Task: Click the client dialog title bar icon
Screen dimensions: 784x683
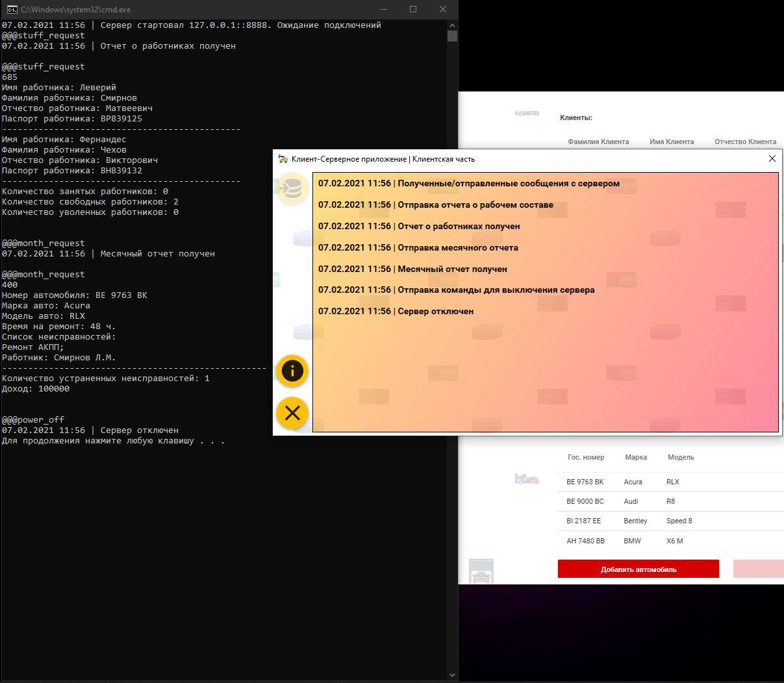Action: click(x=283, y=159)
